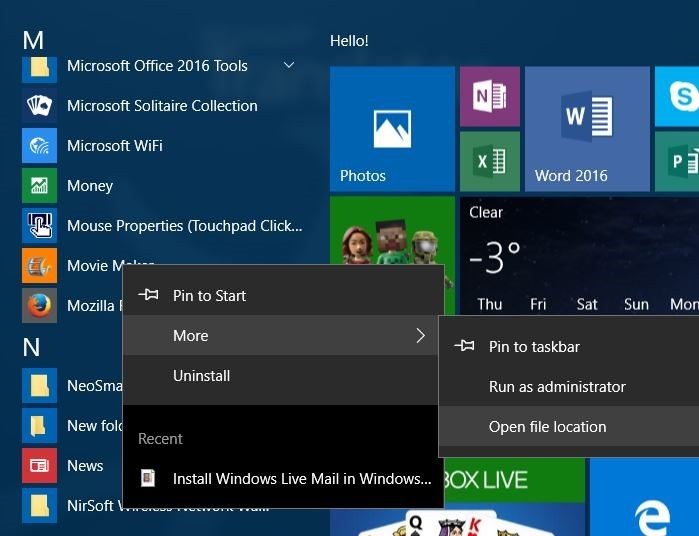This screenshot has width=699, height=536.
Task: Click the Mouse Properties (Touchpad Click... label
Action: 185,226
